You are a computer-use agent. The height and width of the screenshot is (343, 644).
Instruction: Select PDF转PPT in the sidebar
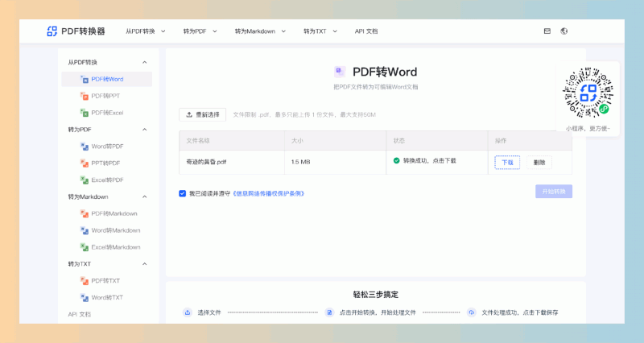[x=107, y=96]
